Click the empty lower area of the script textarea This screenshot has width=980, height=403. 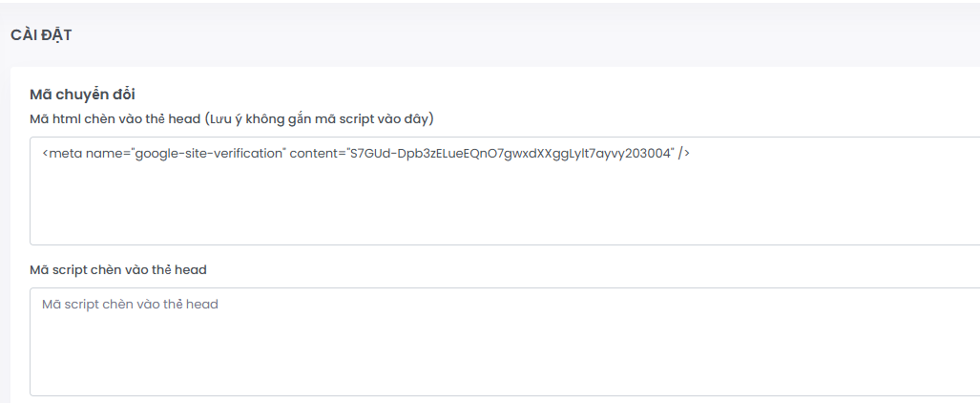(x=505, y=360)
